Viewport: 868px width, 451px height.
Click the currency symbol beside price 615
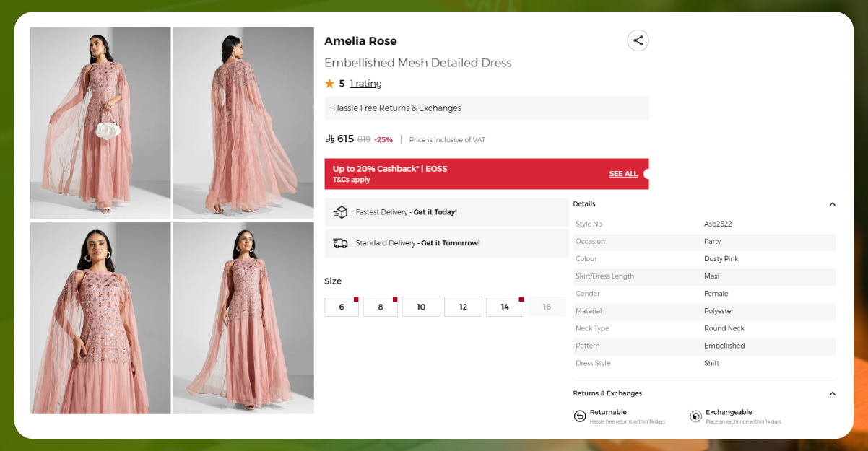330,139
